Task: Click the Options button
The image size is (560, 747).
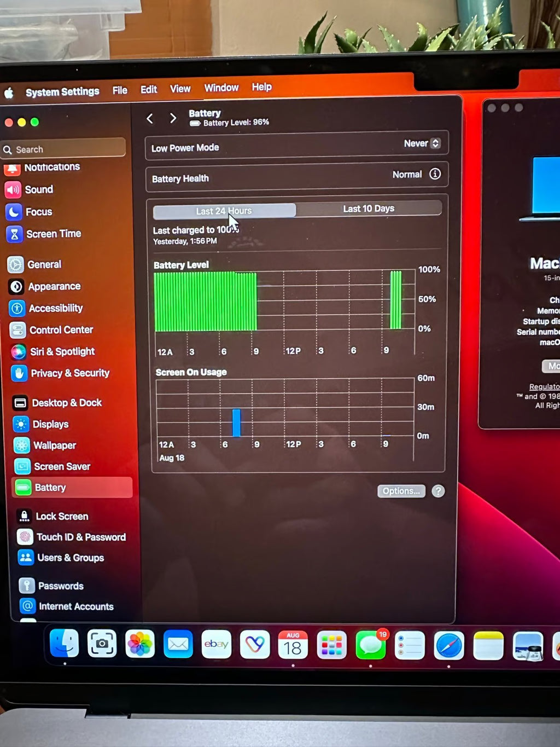Action: [401, 491]
